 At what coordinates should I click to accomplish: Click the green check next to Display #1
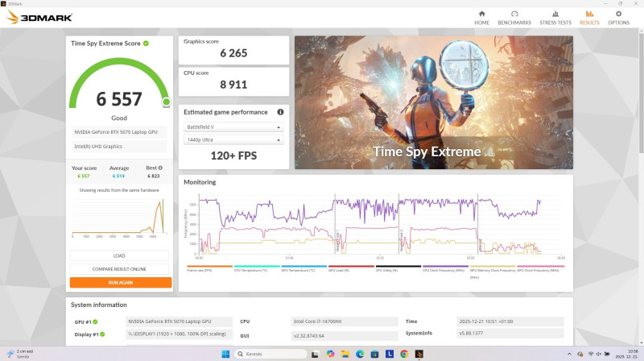point(102,334)
